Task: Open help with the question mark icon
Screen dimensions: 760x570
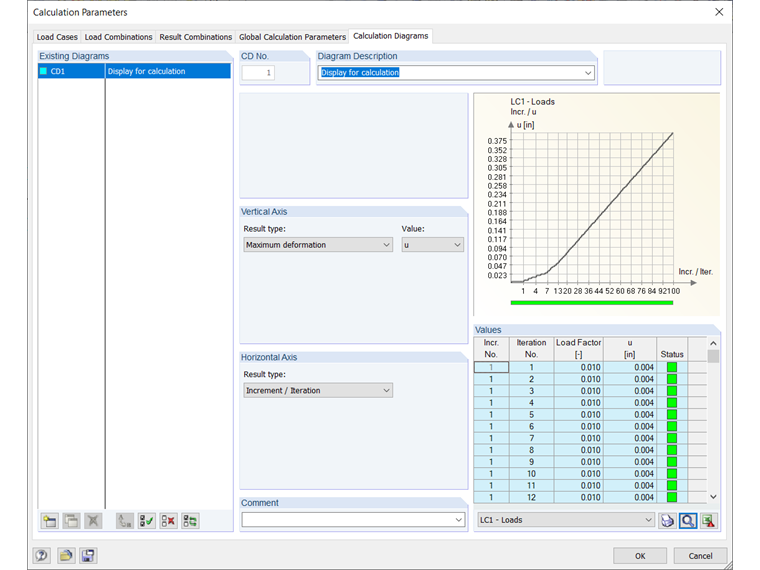Action: click(x=42, y=555)
